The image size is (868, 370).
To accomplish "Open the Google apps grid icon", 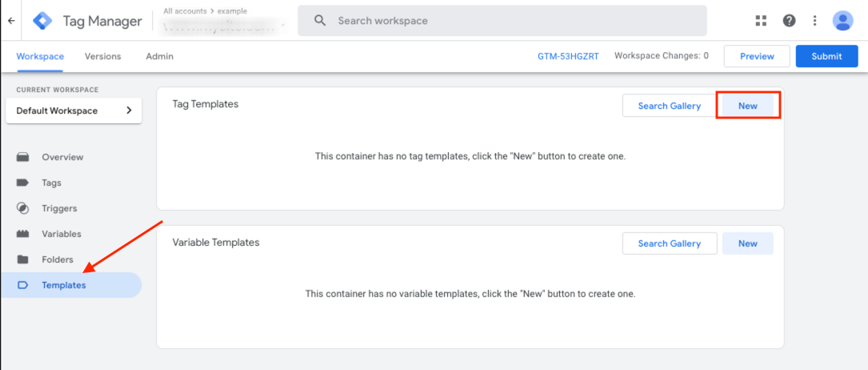I will [x=761, y=21].
